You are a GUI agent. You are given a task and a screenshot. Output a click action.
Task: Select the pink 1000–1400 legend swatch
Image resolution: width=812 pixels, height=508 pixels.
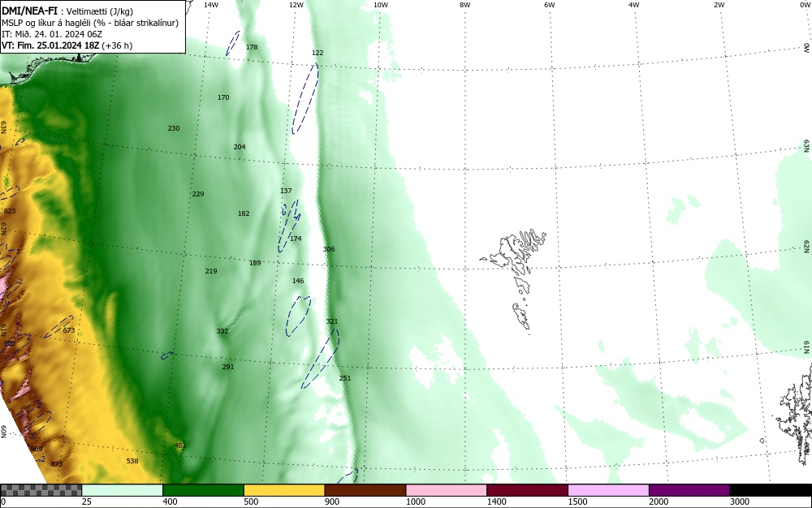(x=447, y=490)
